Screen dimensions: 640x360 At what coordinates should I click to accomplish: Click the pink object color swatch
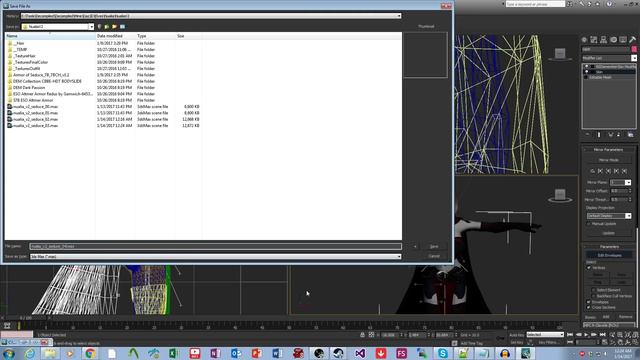point(634,49)
